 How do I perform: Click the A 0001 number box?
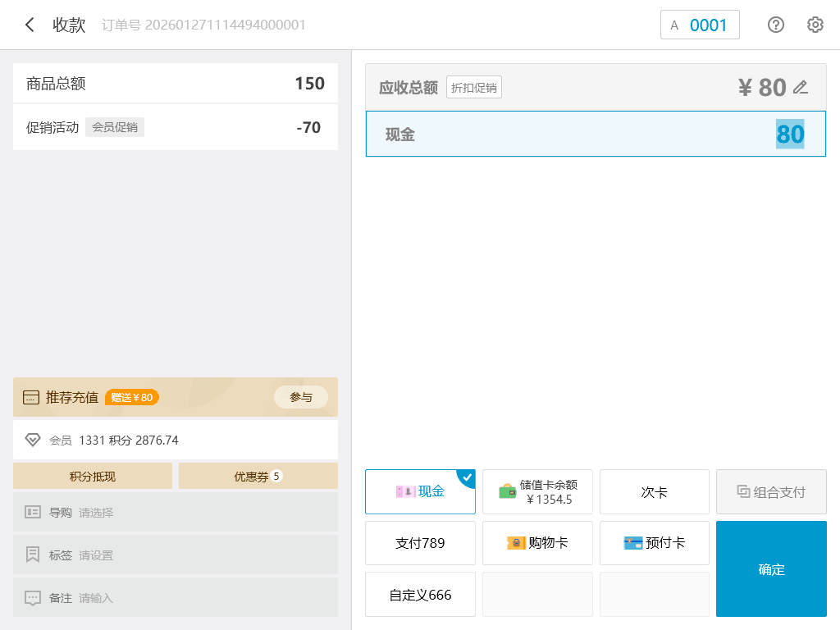[x=700, y=25]
